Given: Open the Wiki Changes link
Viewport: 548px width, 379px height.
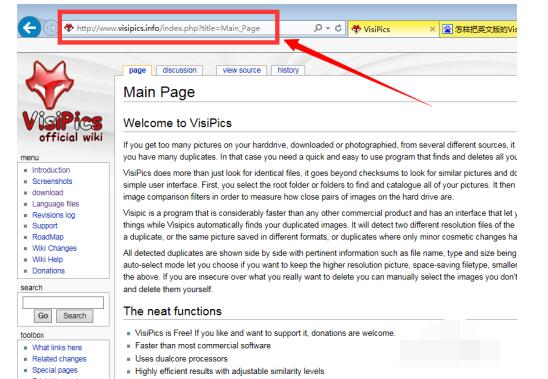Looking at the screenshot, I should [55, 248].
